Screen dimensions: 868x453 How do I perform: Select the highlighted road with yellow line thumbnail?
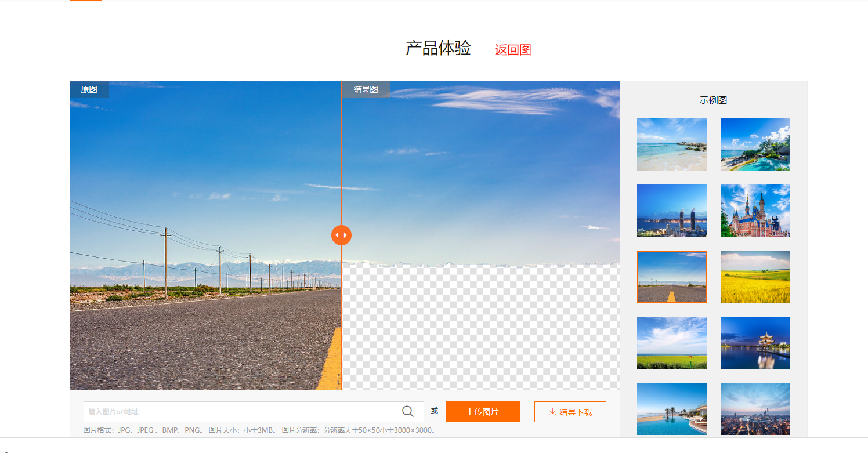pos(672,277)
